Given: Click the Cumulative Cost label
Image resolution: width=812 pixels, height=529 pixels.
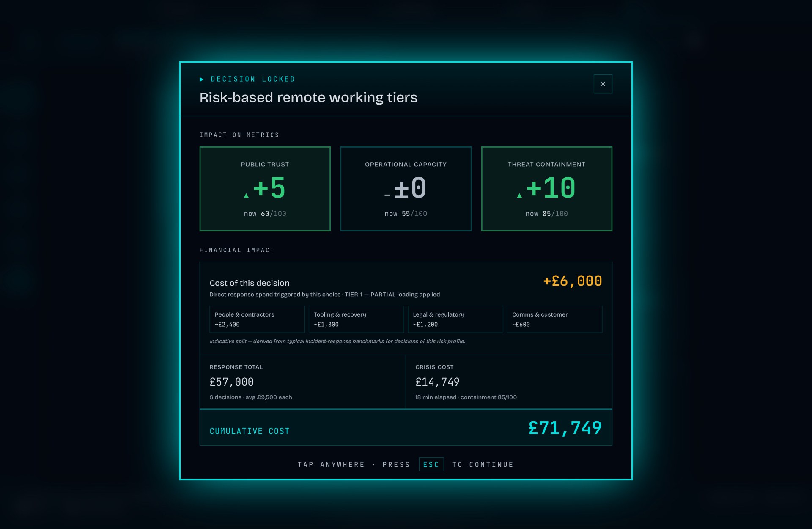Looking at the screenshot, I should click(250, 431).
